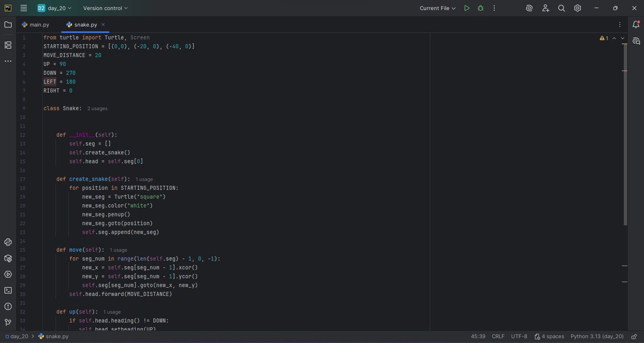
Task: Show more tool windows ellipsis in left sidebar
Action: tap(8, 61)
